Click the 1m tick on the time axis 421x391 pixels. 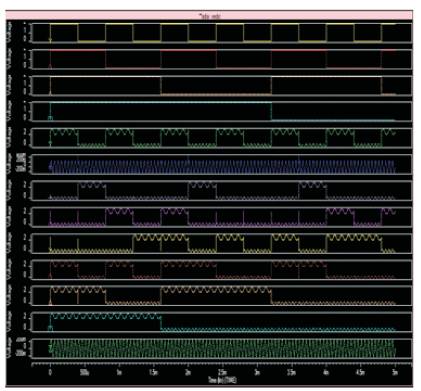pyautogui.click(x=119, y=372)
